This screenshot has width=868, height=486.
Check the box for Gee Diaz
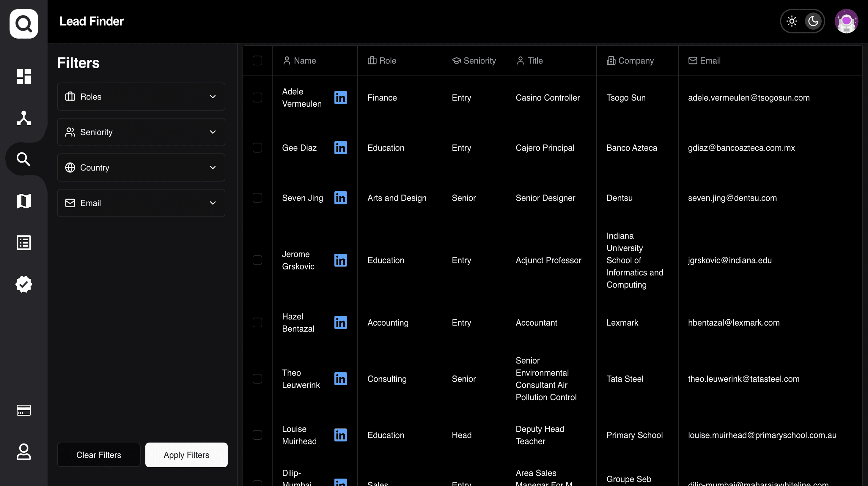[257, 148]
